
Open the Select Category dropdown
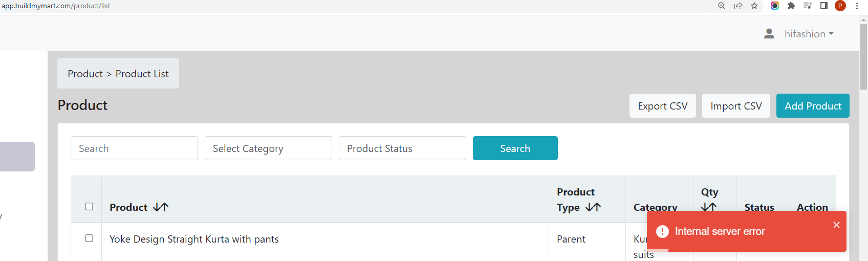coord(268,148)
